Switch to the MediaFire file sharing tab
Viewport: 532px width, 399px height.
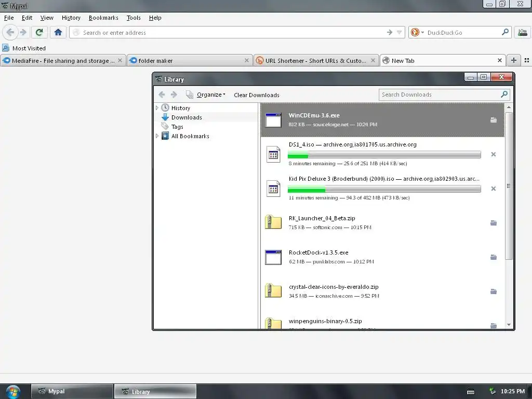63,61
